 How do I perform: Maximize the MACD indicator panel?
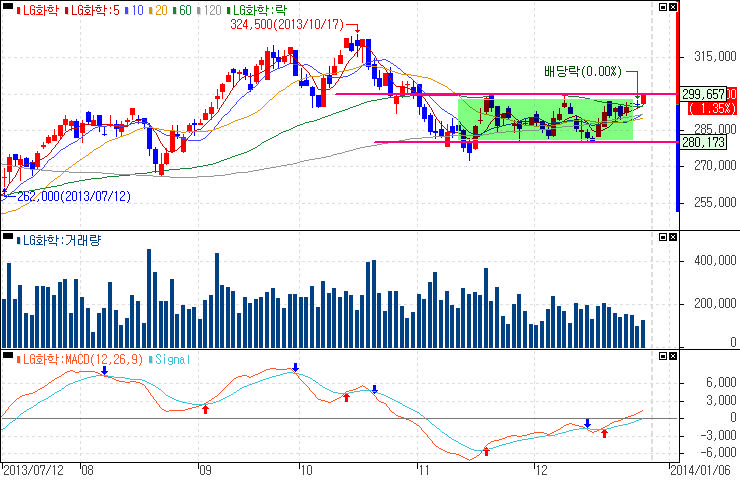pos(661,356)
